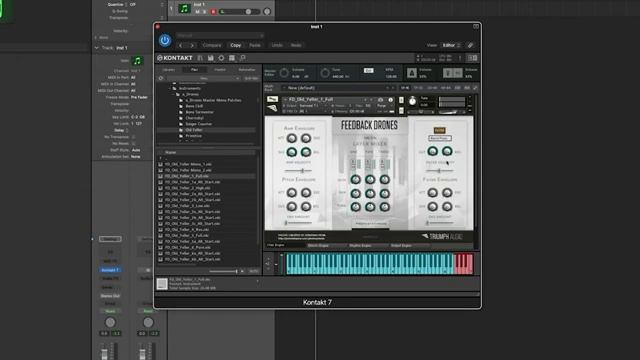Select rack page 01-16

click(404, 88)
